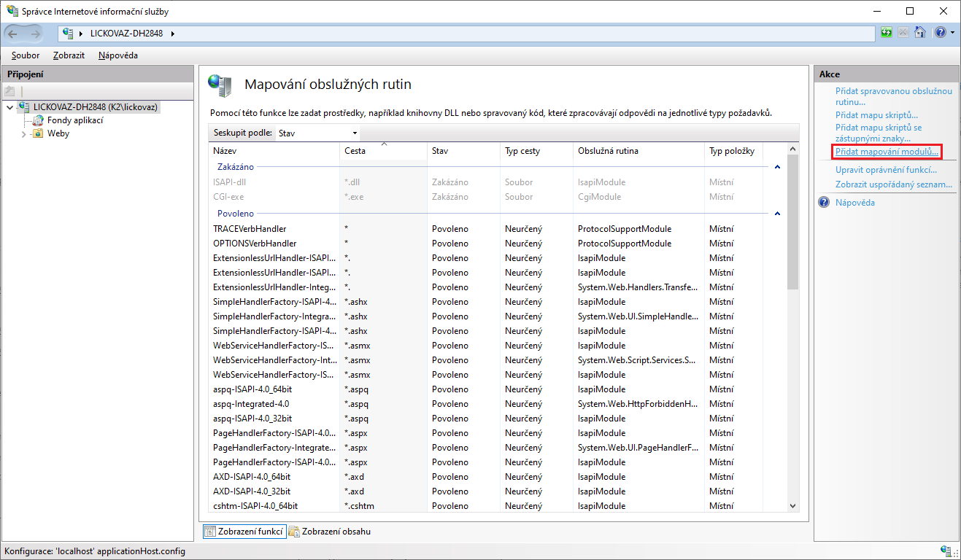Select the Weby tree item
This screenshot has height=560, width=961.
pyautogui.click(x=58, y=134)
